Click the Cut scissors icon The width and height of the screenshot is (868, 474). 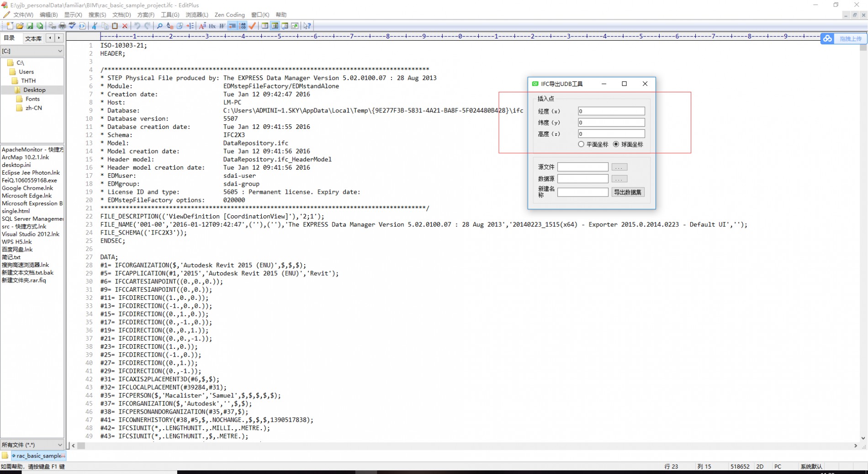[x=95, y=26]
